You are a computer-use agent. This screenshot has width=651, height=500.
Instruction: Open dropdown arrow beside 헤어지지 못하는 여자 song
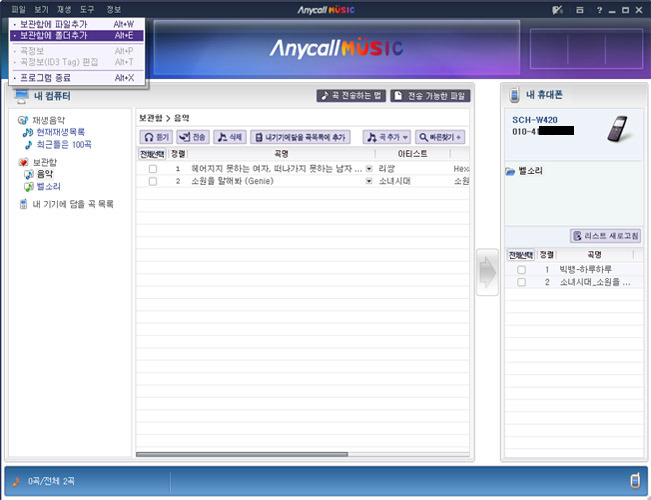point(369,169)
